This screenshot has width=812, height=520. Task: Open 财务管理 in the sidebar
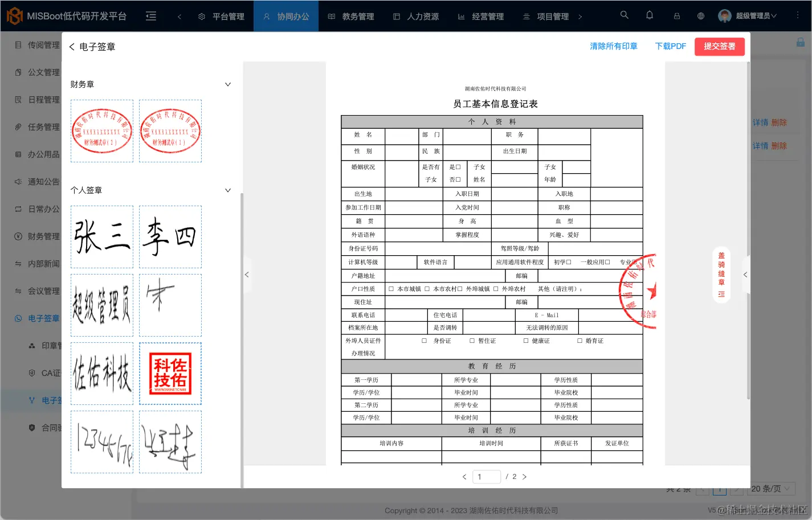38,236
